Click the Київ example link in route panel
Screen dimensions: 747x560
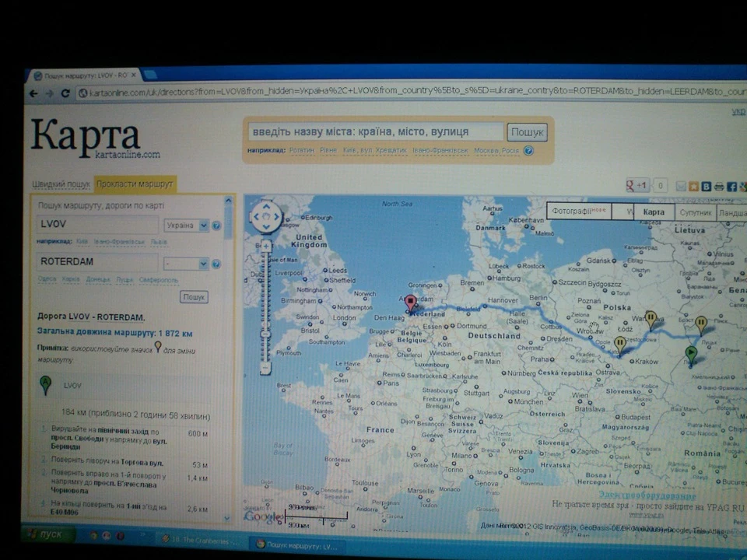point(82,242)
